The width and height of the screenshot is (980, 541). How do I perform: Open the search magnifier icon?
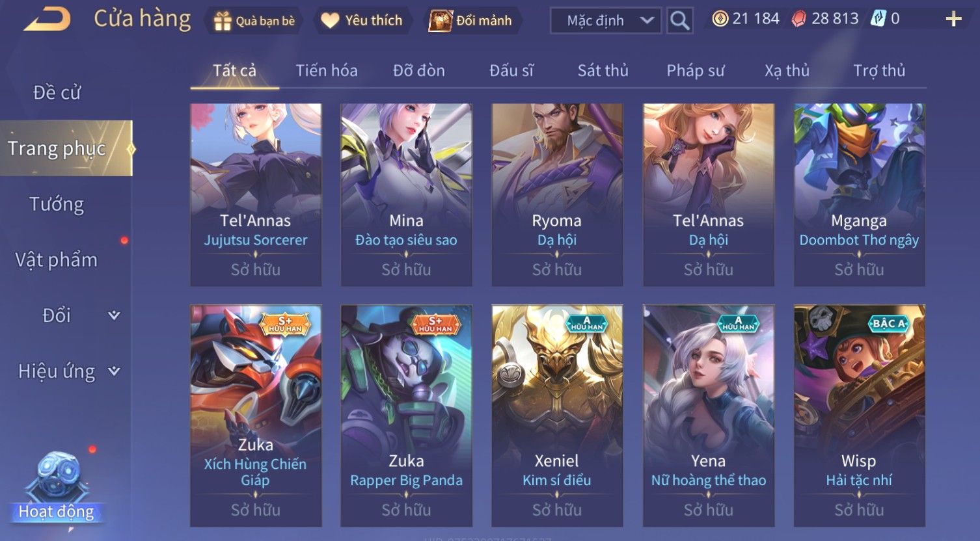click(679, 21)
